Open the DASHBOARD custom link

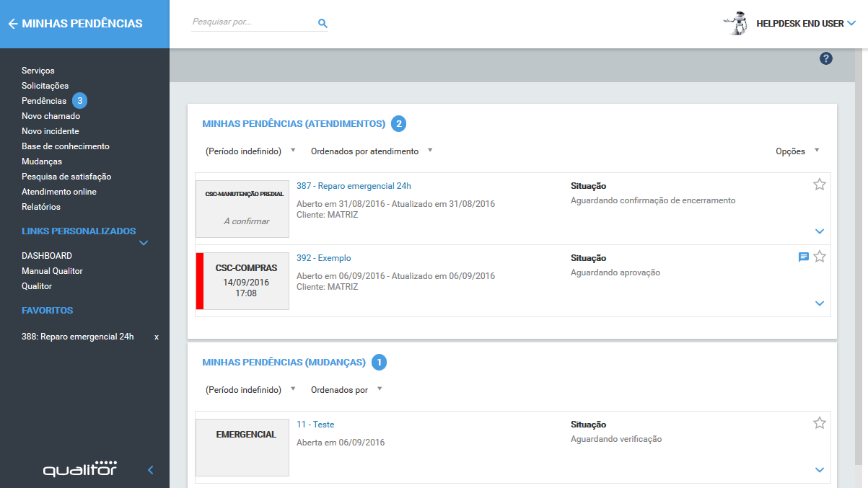coord(47,256)
